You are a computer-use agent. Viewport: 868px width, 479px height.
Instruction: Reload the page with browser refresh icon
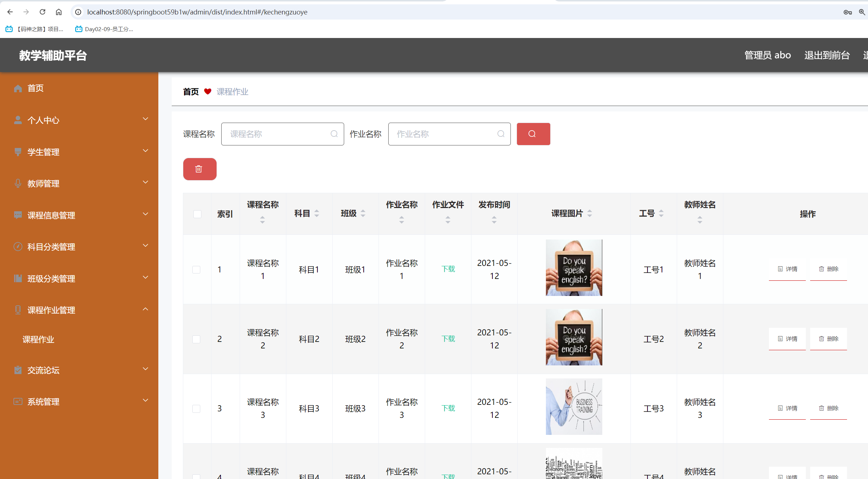pyautogui.click(x=42, y=12)
